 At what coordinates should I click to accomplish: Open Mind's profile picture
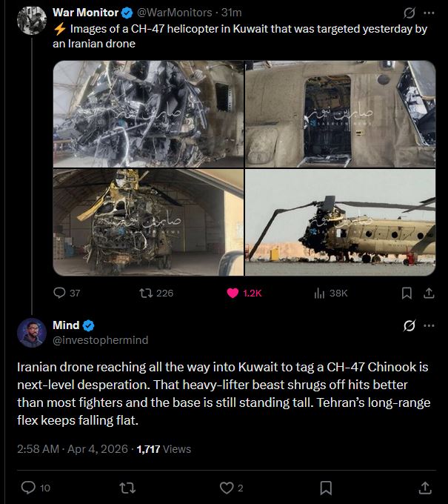coord(32,333)
